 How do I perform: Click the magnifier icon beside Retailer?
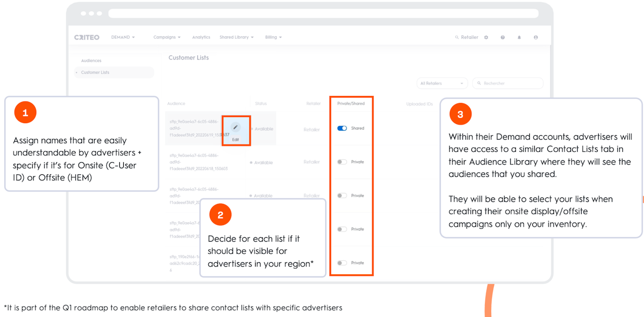457,37
